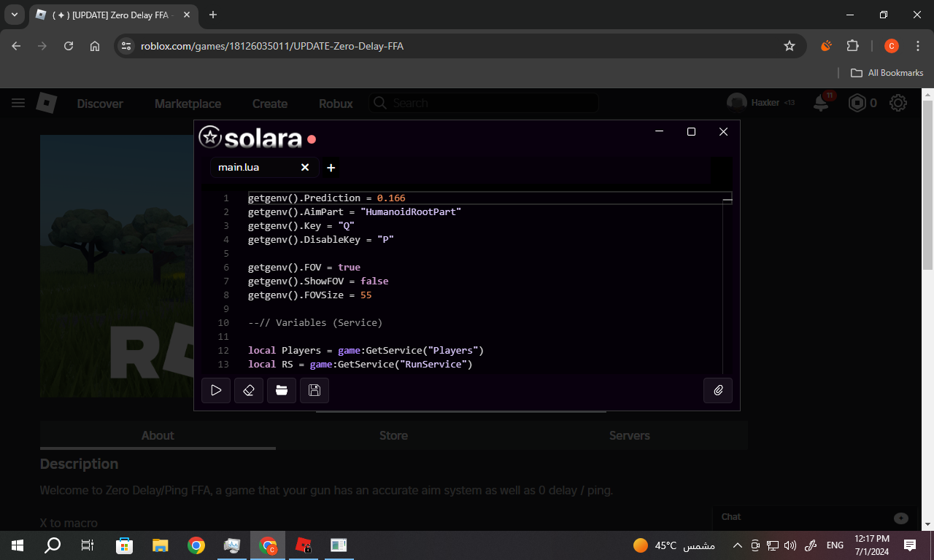Switch to the Store tab

pyautogui.click(x=393, y=435)
